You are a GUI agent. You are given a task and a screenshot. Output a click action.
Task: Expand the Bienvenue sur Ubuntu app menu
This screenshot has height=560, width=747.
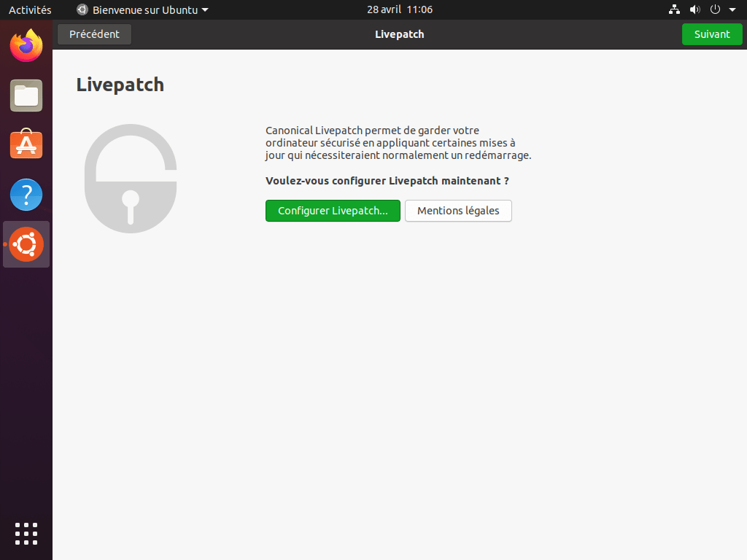click(x=142, y=9)
